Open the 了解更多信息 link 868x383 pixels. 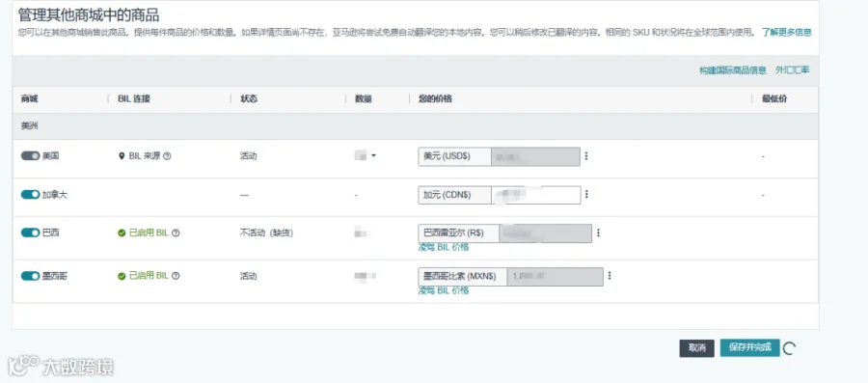(787, 32)
